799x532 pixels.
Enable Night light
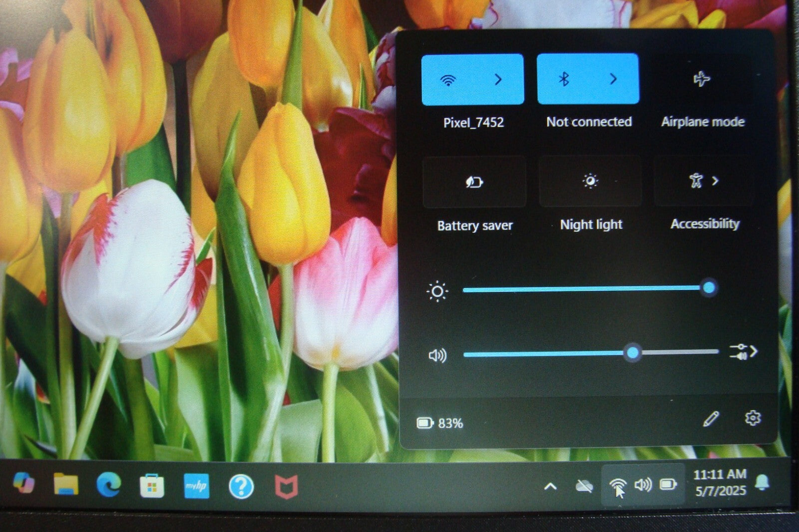point(590,181)
